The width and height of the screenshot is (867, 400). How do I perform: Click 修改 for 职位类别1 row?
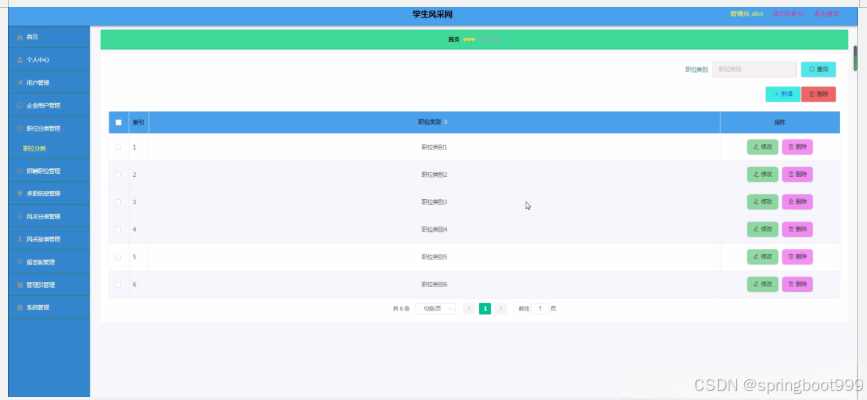[x=762, y=147]
